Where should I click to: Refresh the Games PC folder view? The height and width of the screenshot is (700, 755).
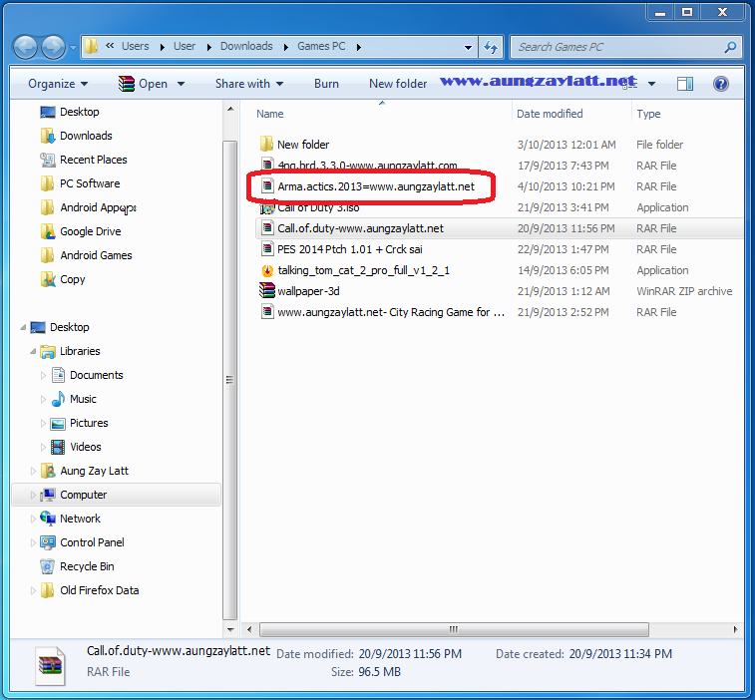coord(491,47)
